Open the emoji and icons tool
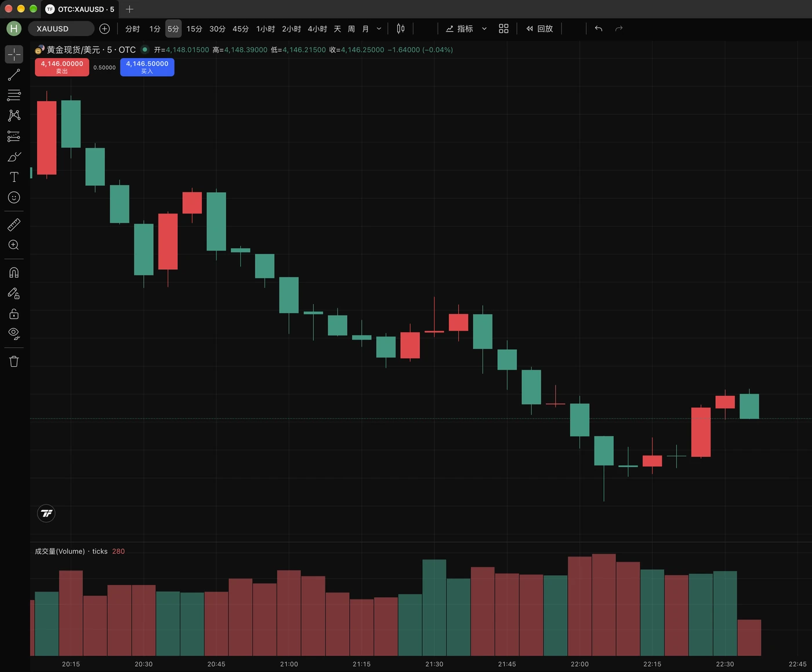Viewport: 812px width, 672px height. [14, 197]
